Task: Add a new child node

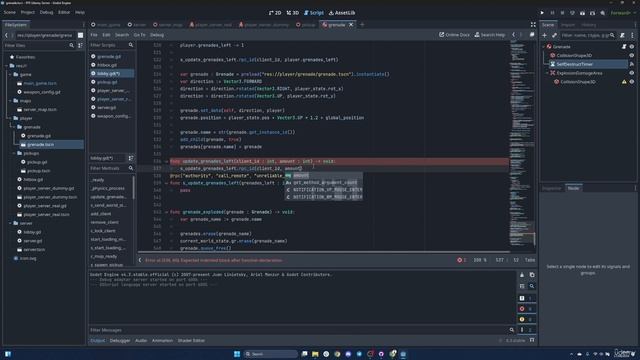Action: [544, 35]
